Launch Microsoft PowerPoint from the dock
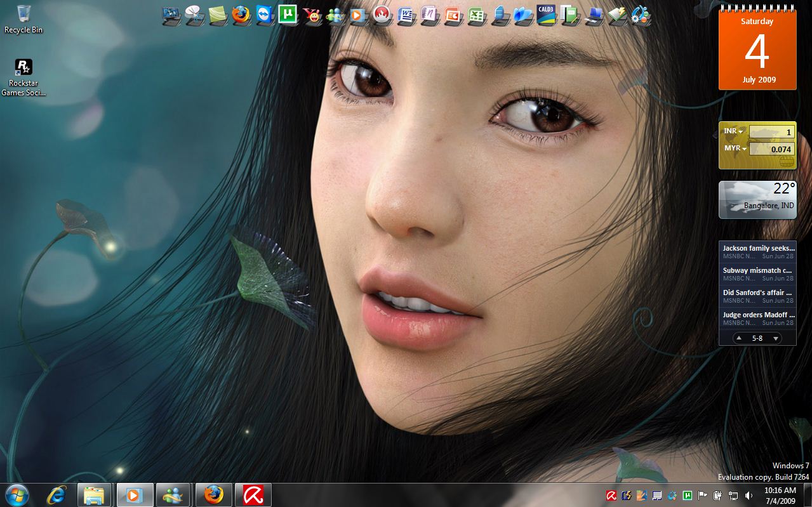Viewport: 812px width, 507px height. [453, 15]
